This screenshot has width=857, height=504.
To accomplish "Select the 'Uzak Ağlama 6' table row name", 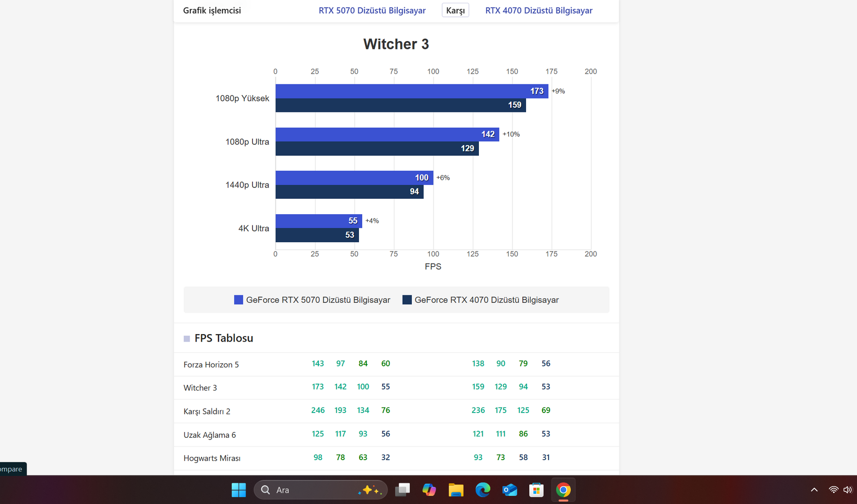I will click(210, 435).
